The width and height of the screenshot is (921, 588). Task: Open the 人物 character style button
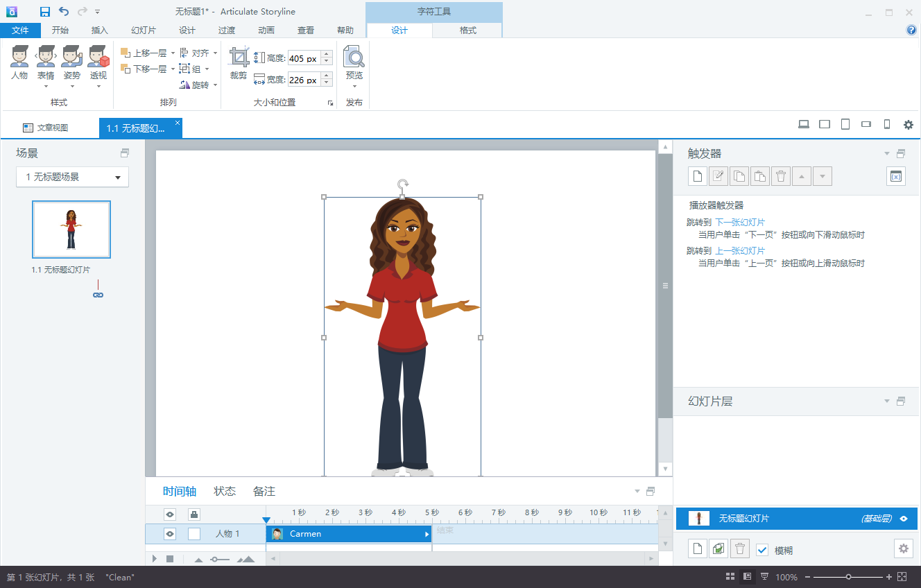click(x=19, y=64)
